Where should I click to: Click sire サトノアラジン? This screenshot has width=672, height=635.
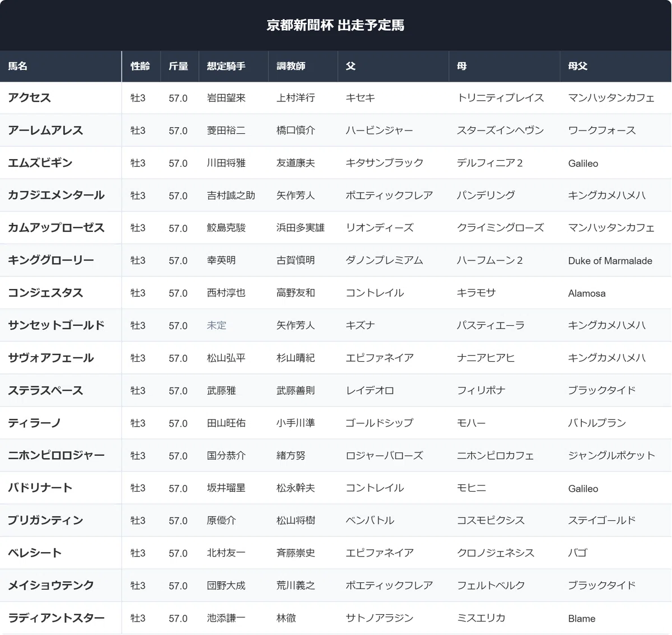[x=380, y=618]
